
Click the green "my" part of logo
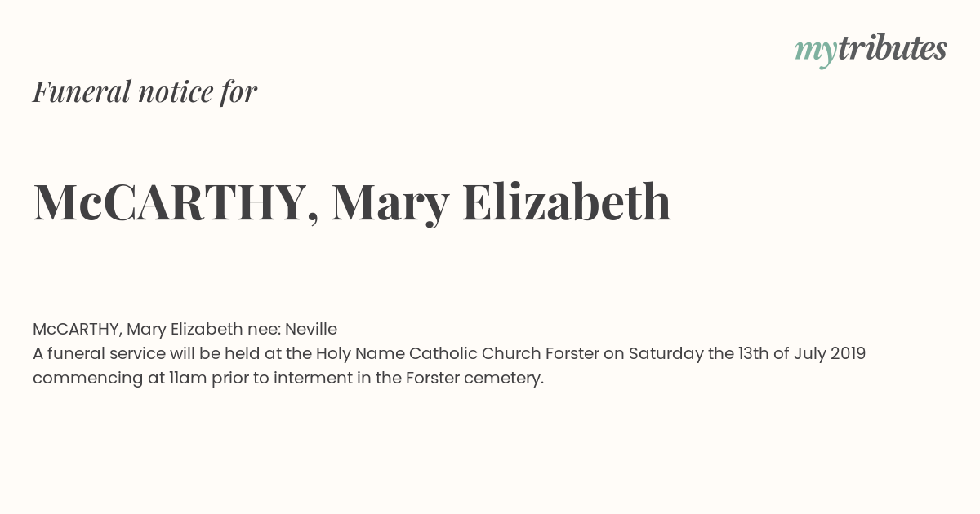pyautogui.click(x=816, y=53)
